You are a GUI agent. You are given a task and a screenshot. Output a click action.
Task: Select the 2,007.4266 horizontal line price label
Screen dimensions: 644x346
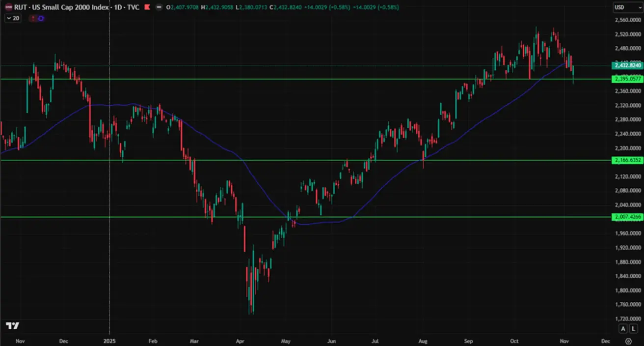(x=628, y=217)
